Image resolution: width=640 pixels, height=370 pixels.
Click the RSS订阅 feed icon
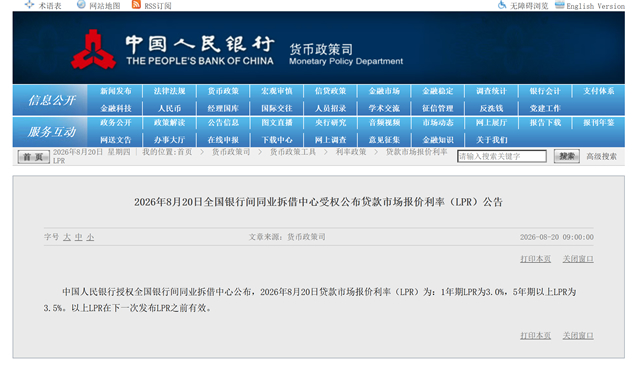point(136,4)
